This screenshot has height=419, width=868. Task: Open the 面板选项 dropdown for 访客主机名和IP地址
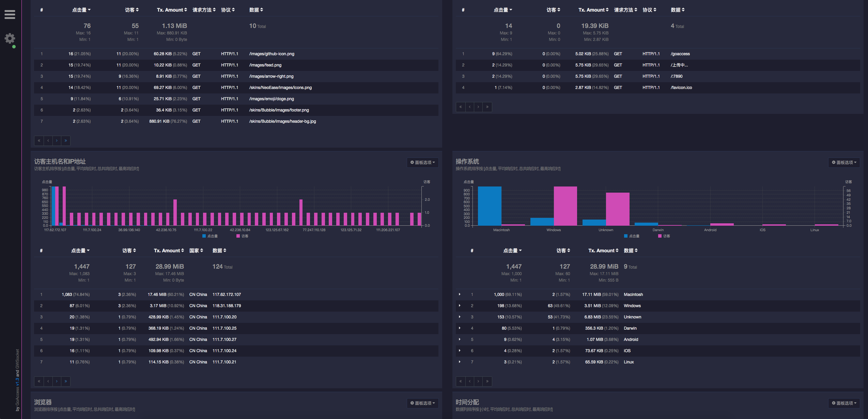(x=422, y=163)
